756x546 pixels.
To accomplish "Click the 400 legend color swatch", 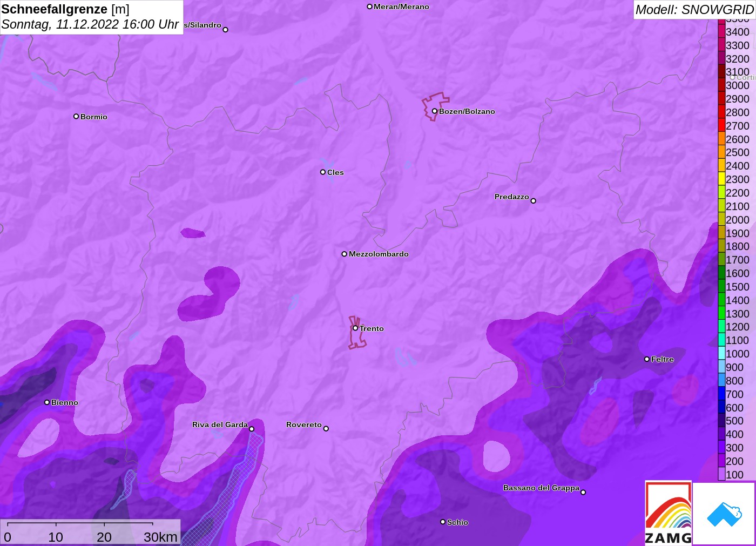I will tap(721, 434).
